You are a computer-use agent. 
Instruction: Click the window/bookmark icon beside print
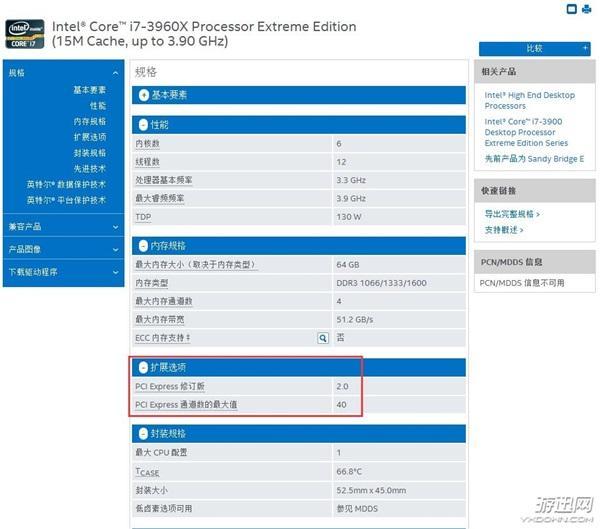(x=571, y=9)
